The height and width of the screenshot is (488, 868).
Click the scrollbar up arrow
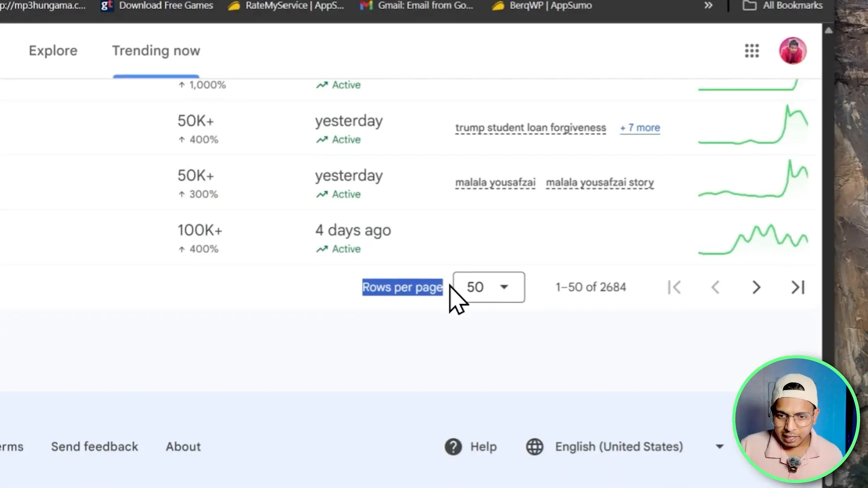pos(829,30)
